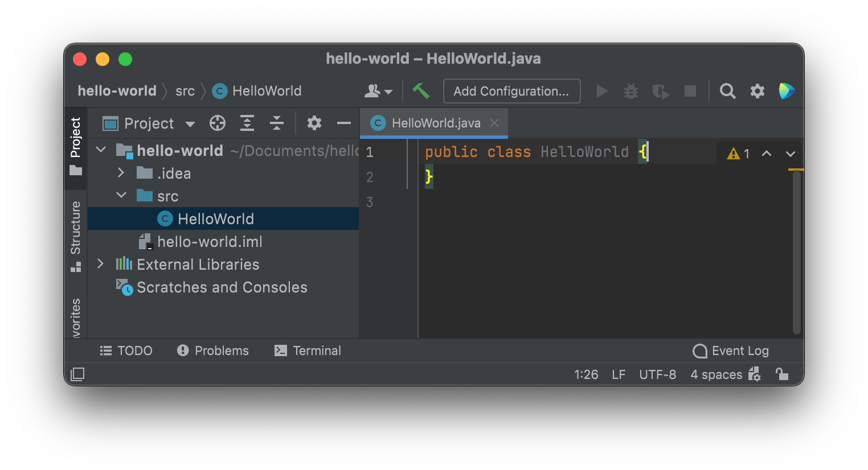Click the Debug bug icon
The height and width of the screenshot is (470, 868).
[x=631, y=91]
